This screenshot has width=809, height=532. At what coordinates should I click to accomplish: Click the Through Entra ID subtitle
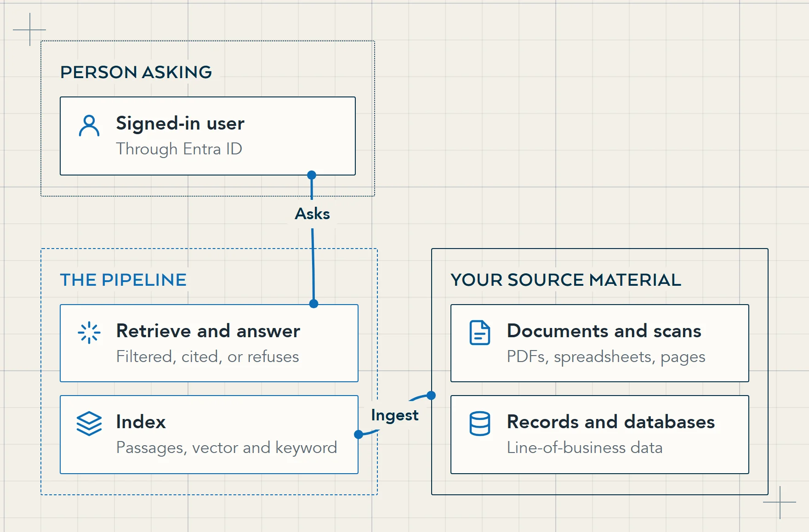pyautogui.click(x=179, y=149)
